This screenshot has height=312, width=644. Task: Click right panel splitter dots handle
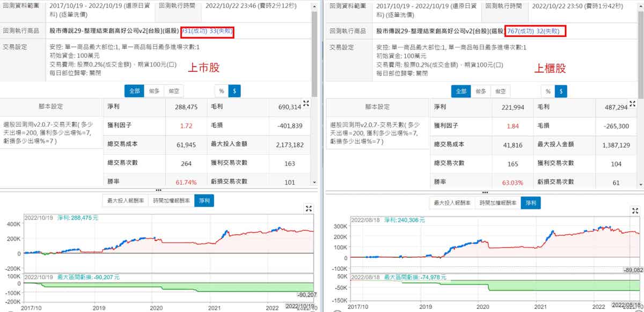click(487, 192)
